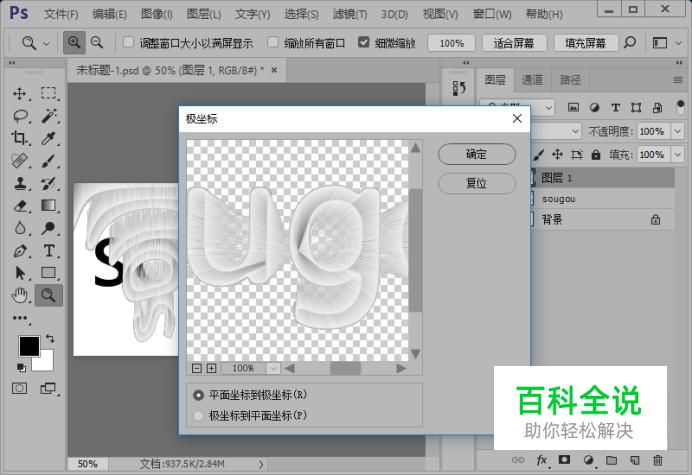
Task: Toggle lock position of layer
Action: [557, 154]
